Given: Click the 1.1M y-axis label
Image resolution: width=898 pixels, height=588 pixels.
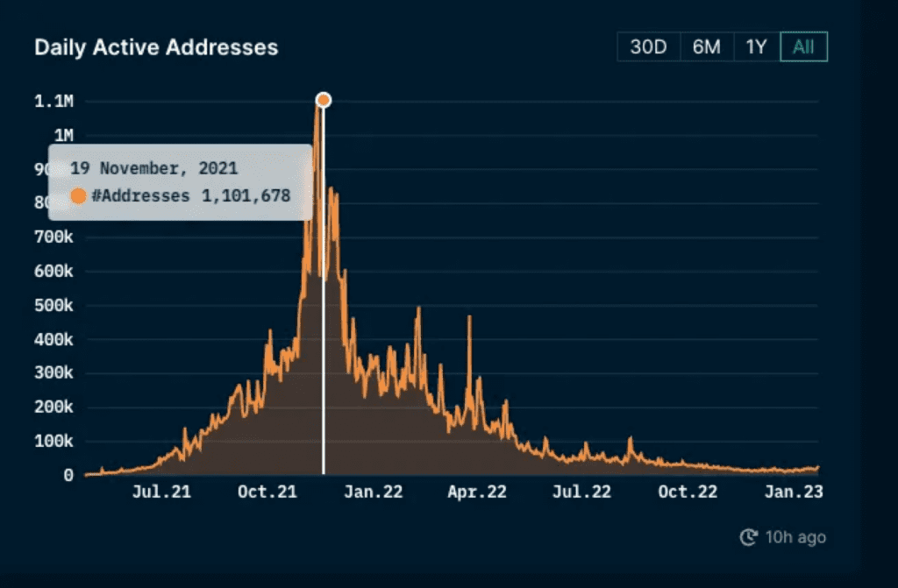Looking at the screenshot, I should tap(53, 102).
